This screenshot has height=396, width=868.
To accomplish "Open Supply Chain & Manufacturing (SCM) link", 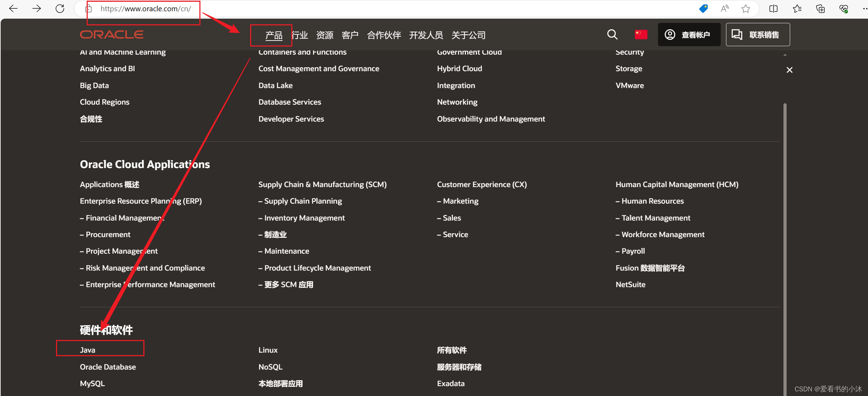I will (323, 184).
